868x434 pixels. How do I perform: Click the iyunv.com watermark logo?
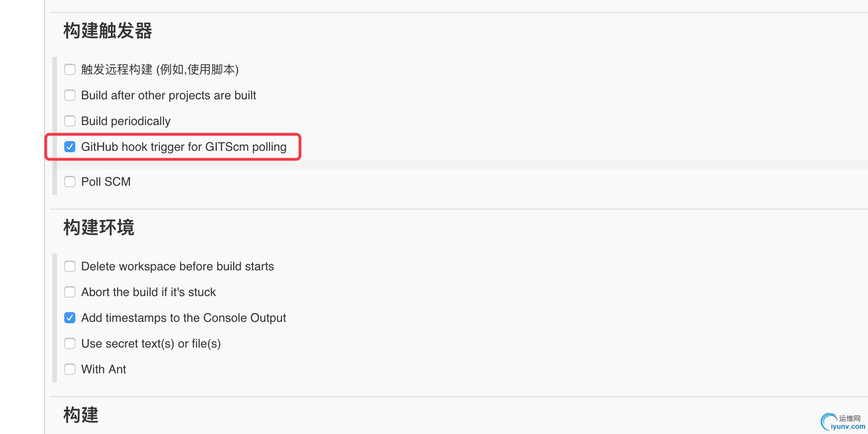(843, 422)
